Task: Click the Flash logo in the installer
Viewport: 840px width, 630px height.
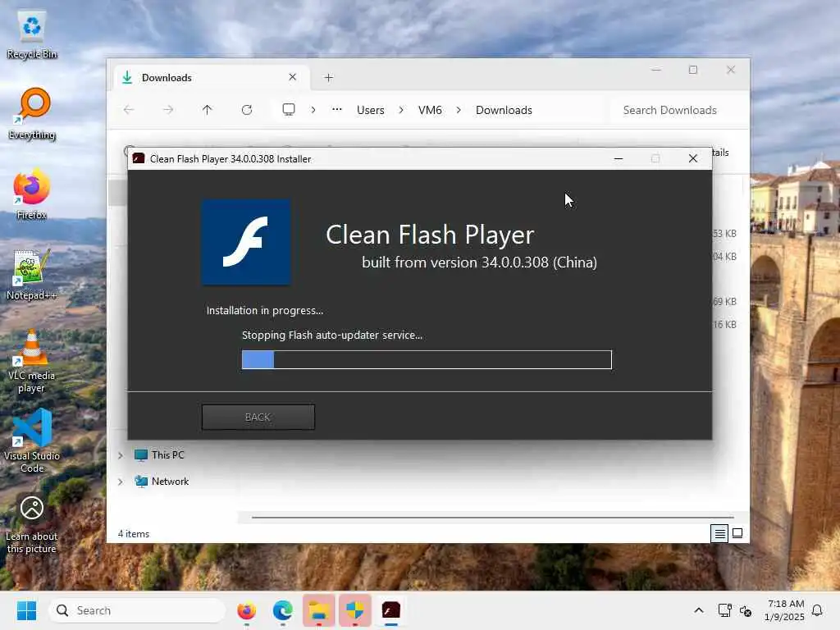Action: pos(246,242)
